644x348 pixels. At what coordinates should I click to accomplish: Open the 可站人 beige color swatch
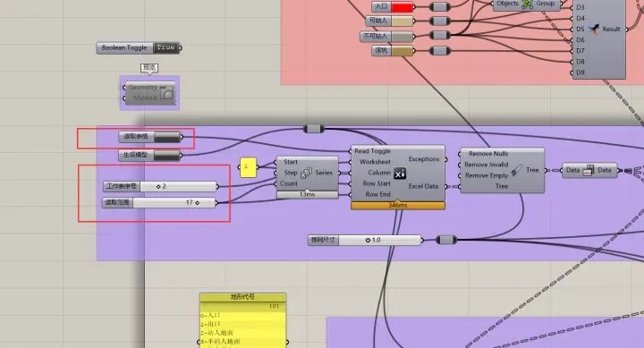coord(402,21)
